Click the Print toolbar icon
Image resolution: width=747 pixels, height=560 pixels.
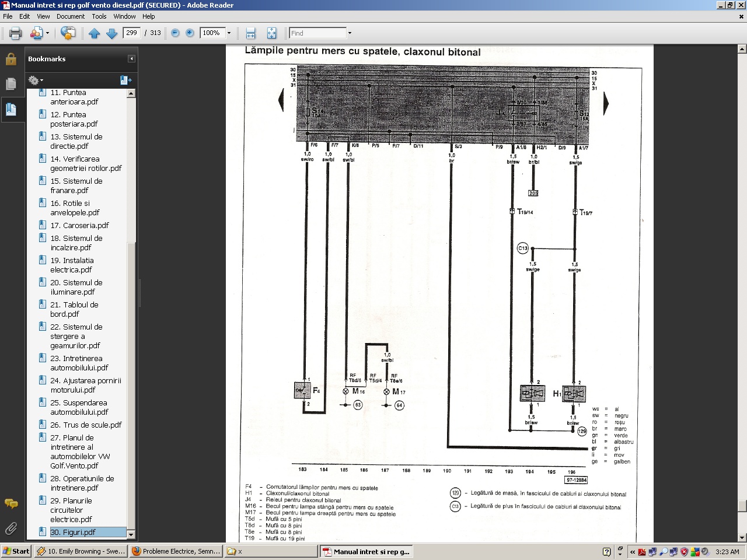coord(15,33)
